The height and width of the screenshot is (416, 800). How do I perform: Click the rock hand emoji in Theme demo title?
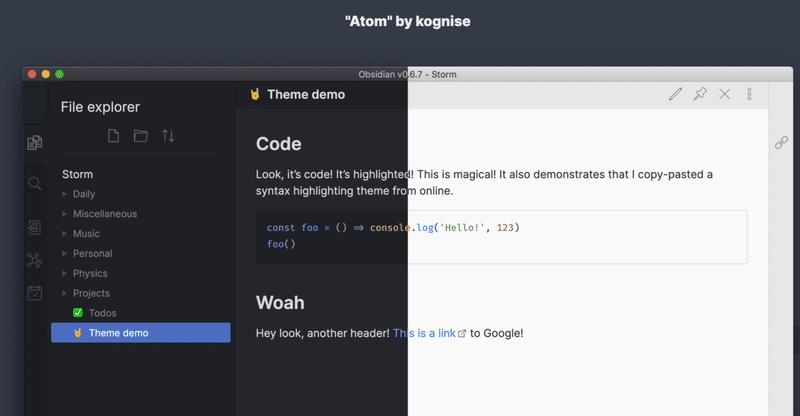[255, 94]
